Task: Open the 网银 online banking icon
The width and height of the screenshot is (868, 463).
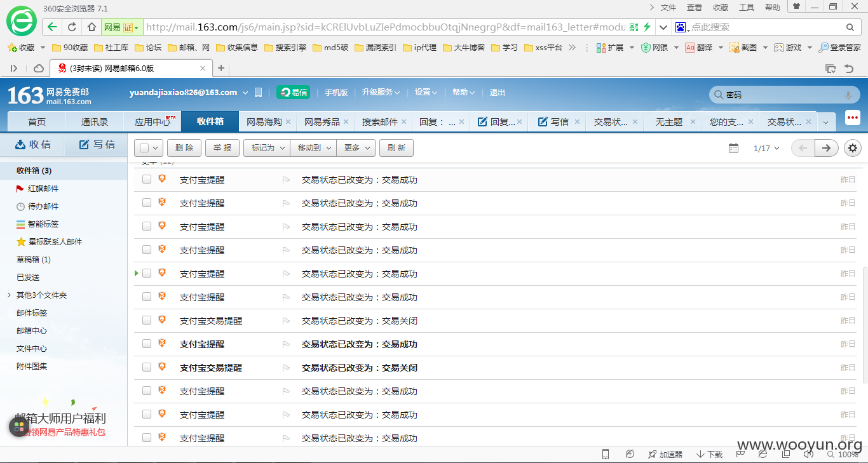Action: click(x=654, y=48)
